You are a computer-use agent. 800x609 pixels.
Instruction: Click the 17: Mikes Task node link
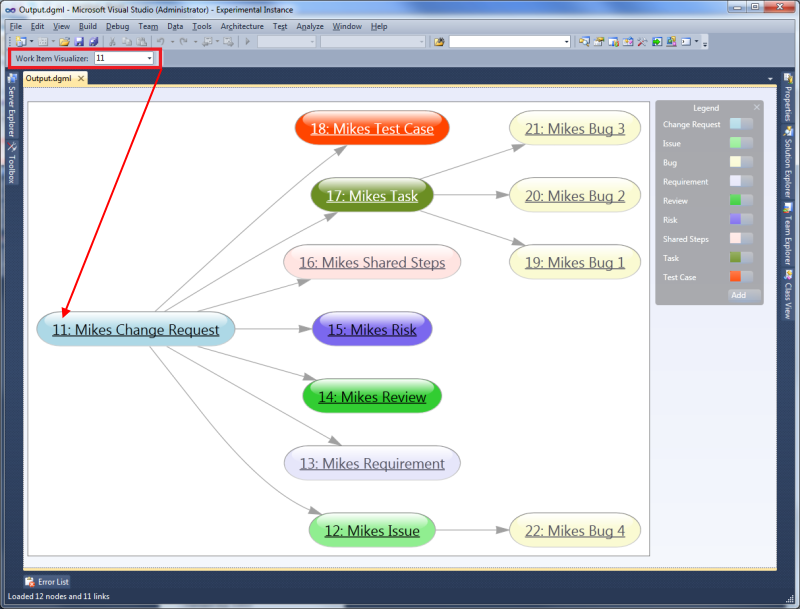pyautogui.click(x=372, y=196)
